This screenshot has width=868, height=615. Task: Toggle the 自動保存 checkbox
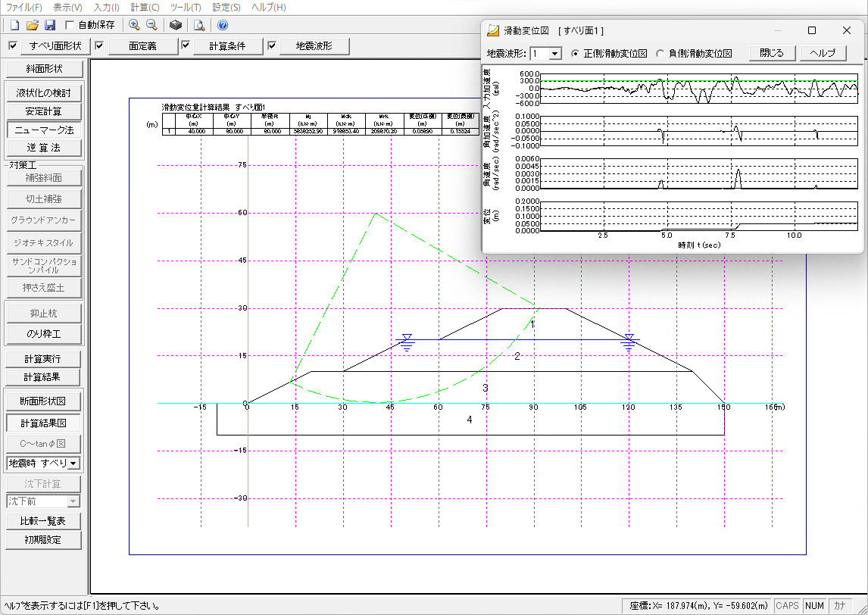click(x=70, y=25)
